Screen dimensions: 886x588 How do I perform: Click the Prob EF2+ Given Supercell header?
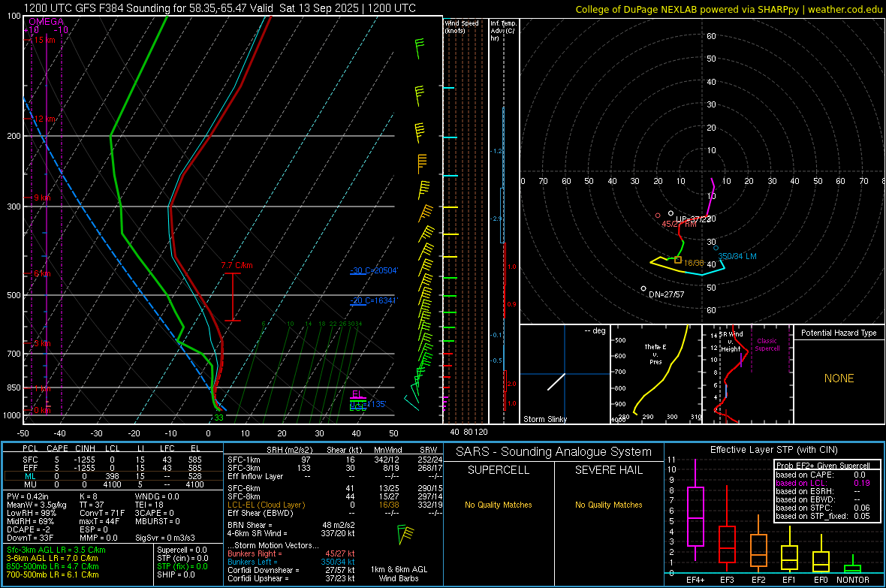(823, 466)
